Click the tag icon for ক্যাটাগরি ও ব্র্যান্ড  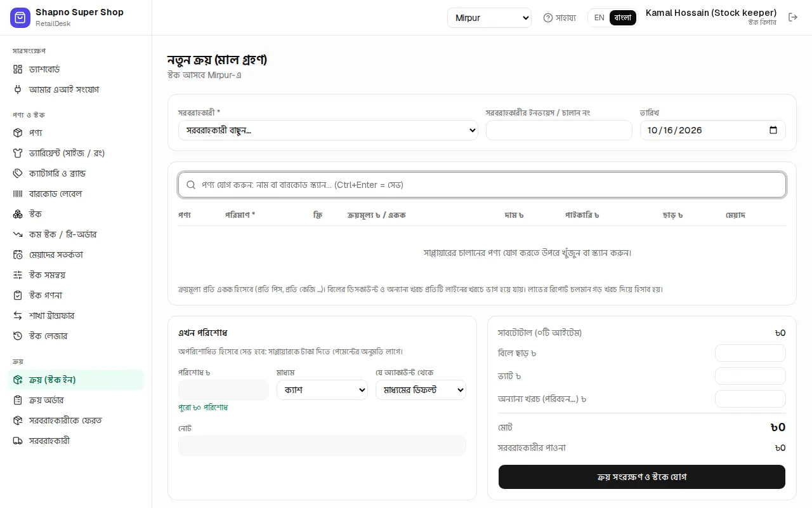(18, 173)
